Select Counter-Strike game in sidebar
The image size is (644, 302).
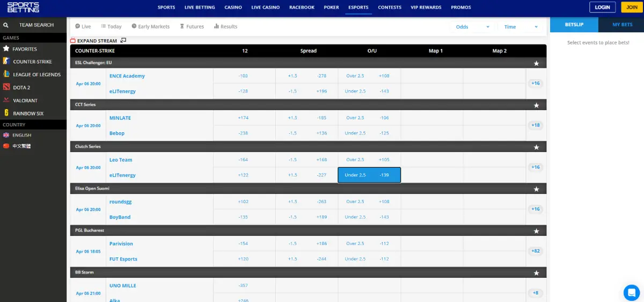pyautogui.click(x=33, y=62)
